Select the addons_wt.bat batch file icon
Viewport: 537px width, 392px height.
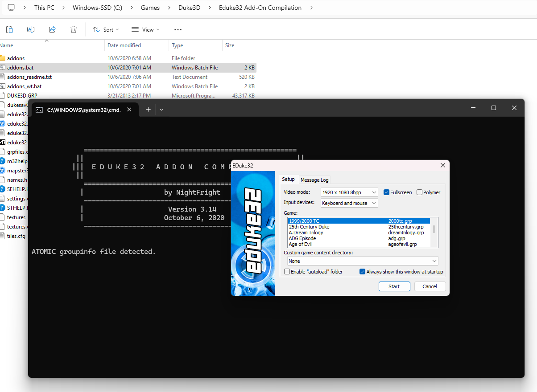(x=3, y=86)
